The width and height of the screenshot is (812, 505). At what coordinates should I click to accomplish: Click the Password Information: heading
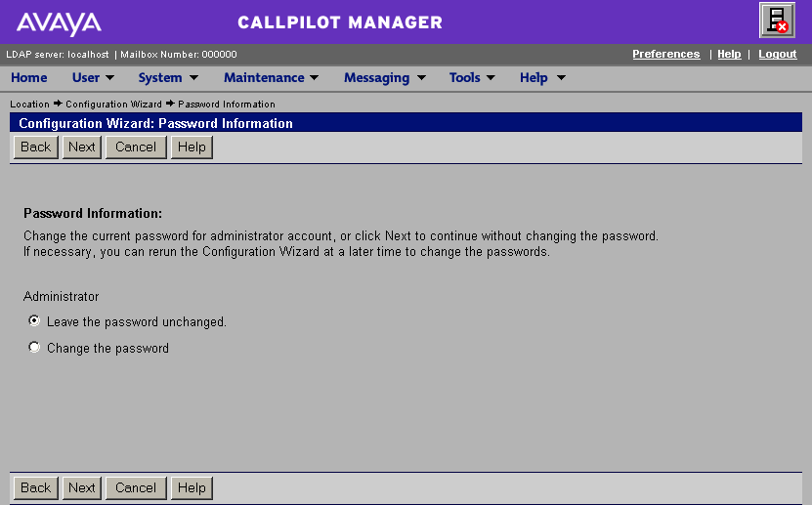93,213
